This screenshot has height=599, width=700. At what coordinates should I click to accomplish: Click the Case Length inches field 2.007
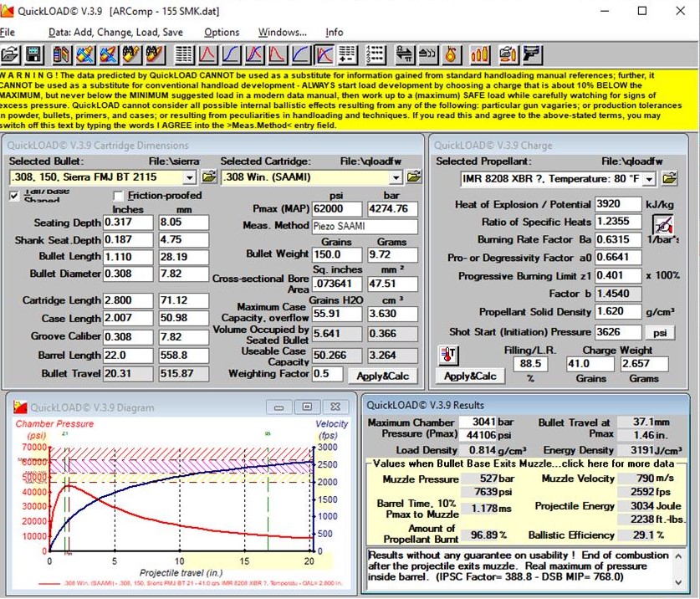coord(128,318)
